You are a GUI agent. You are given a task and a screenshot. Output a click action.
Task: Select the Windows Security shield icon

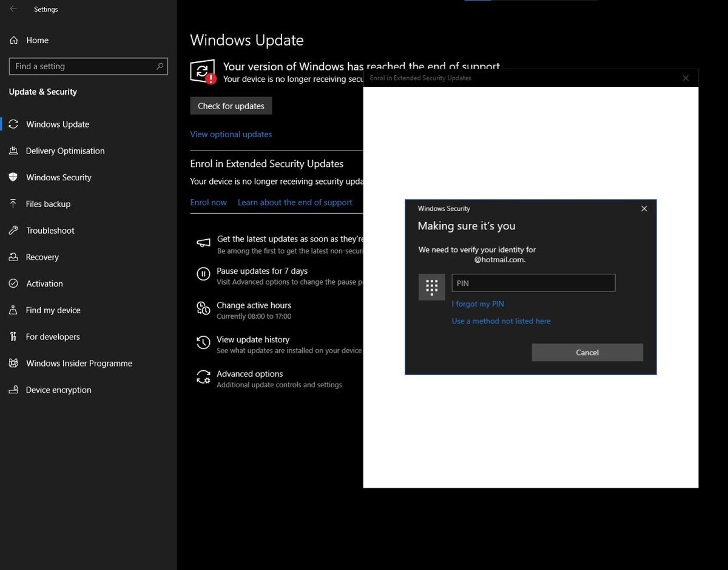tap(13, 177)
